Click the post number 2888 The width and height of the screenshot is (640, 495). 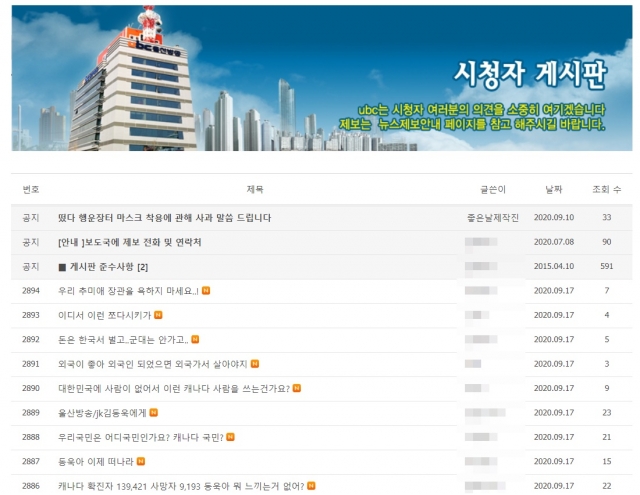(31, 437)
